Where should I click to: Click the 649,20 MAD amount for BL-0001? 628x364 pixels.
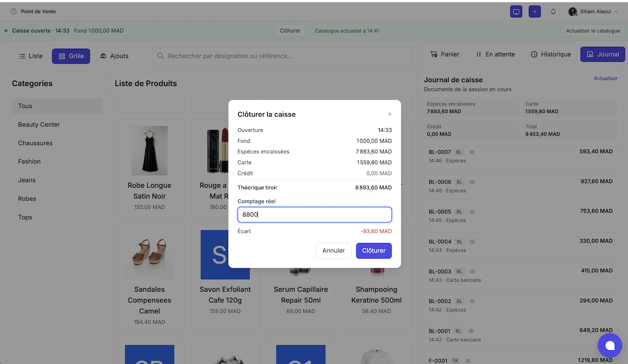[596, 331]
